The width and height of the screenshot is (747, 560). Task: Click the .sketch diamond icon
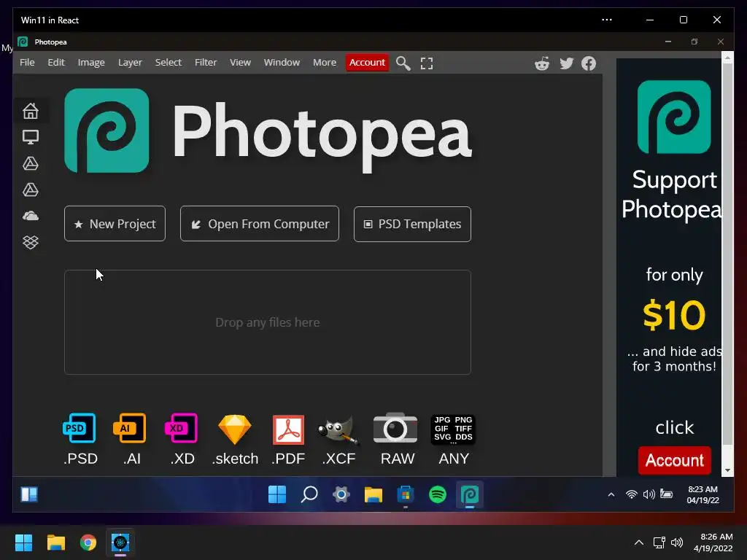(234, 429)
